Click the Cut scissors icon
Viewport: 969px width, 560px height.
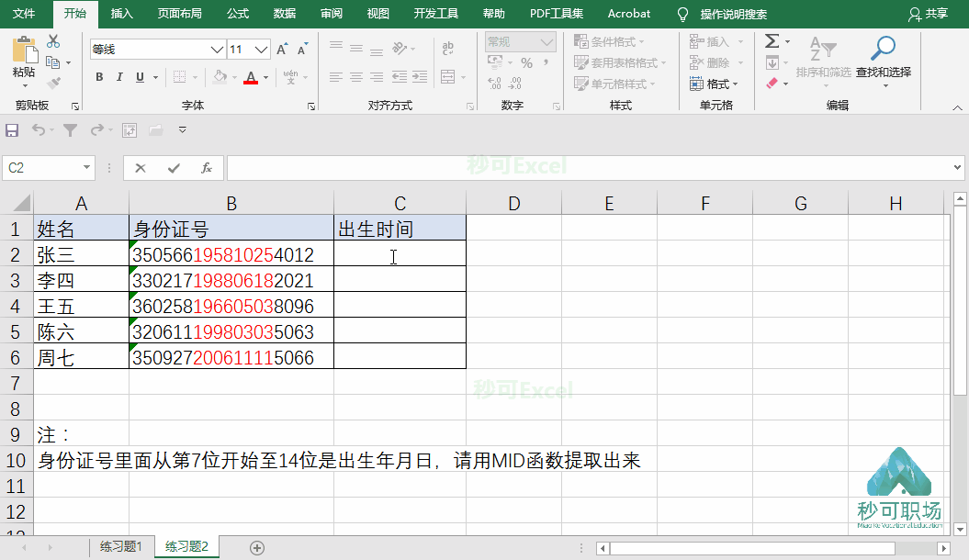54,41
